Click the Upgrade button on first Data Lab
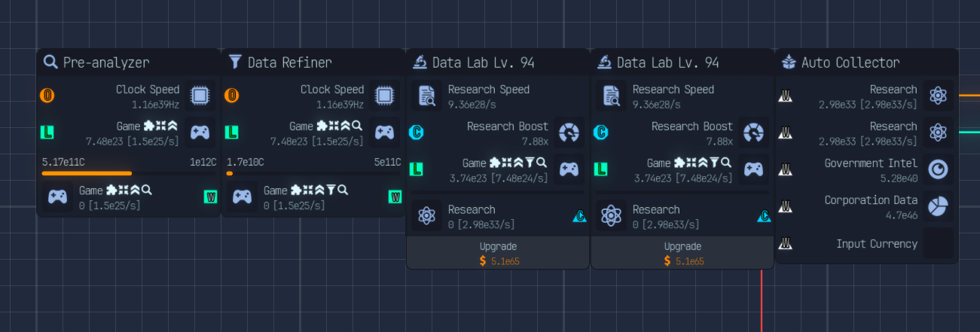The image size is (980, 332). (x=498, y=253)
